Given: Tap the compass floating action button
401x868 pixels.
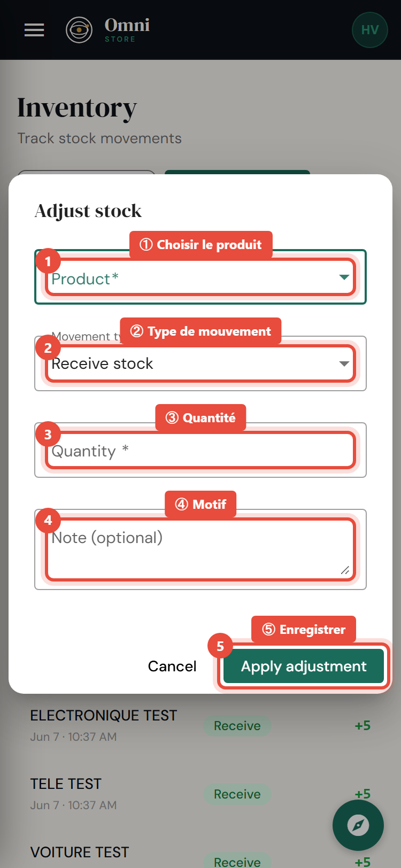Looking at the screenshot, I should coord(358,825).
